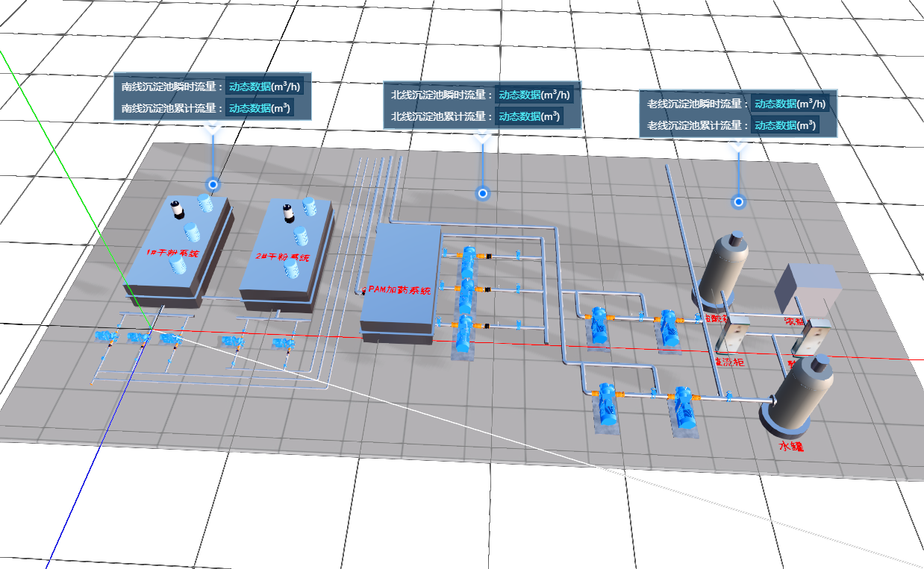Viewport: 924px width, 569px height.
Task: Click north line cumulative flow value
Action: coord(529,116)
